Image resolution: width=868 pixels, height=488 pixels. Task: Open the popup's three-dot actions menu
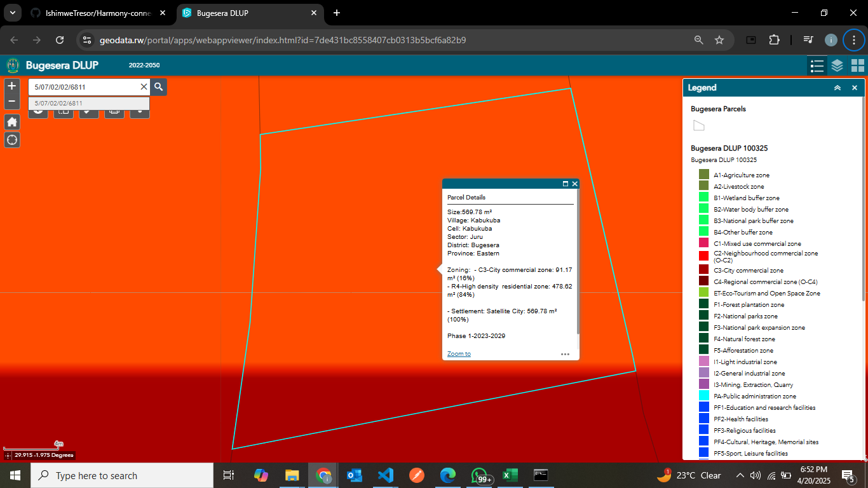click(x=565, y=354)
